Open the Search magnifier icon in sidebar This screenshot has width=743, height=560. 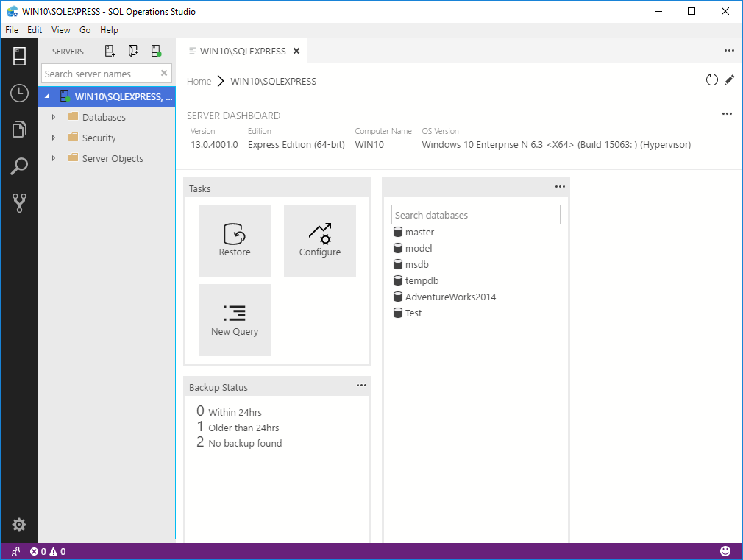(x=19, y=166)
